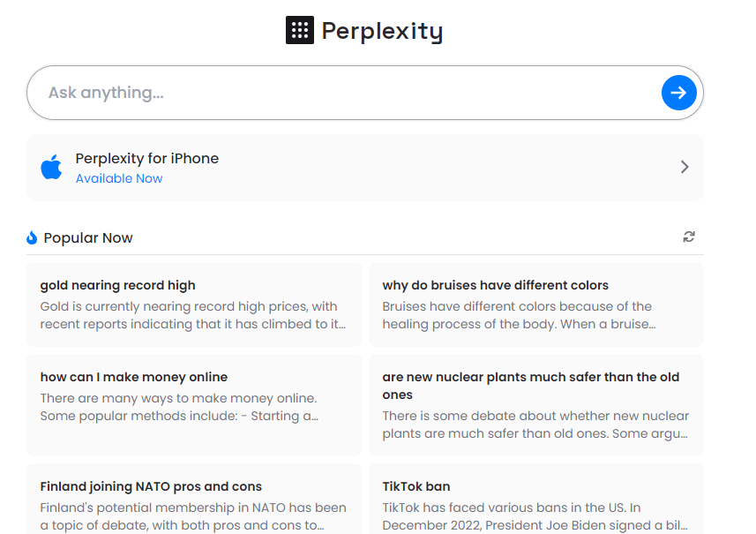Refresh the Popular Now list
The height and width of the screenshot is (534, 756).
pos(689,237)
